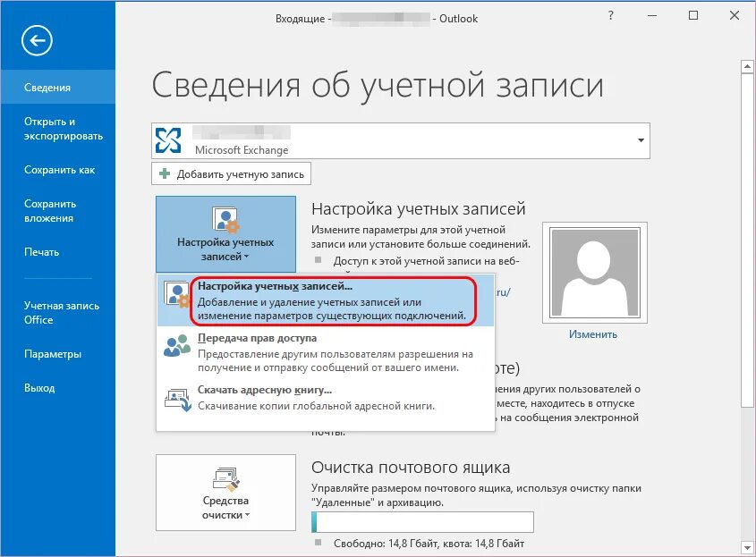Click the scrollbar up arrow
Viewport: 756px width, 557px height.
point(747,66)
